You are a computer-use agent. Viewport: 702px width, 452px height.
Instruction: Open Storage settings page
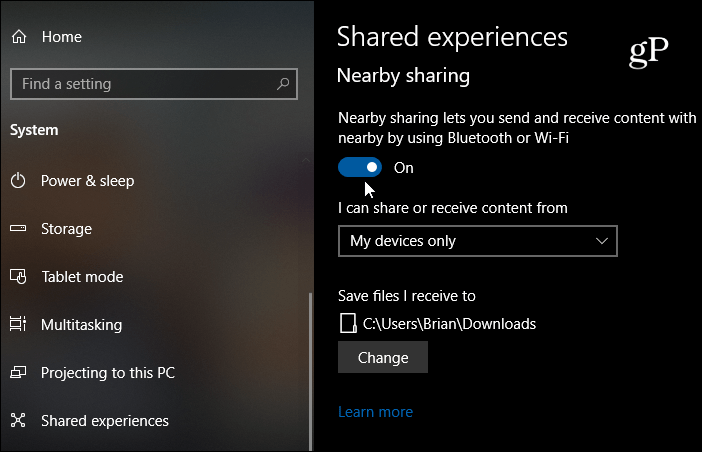coord(66,229)
